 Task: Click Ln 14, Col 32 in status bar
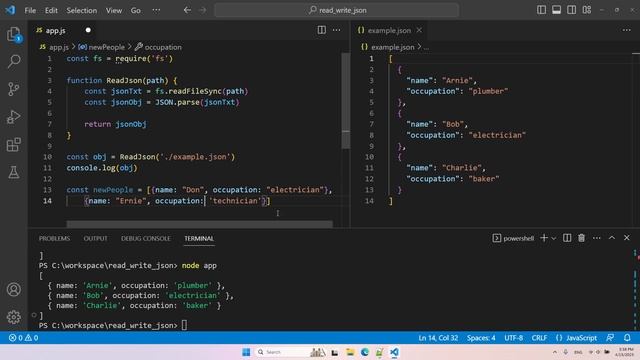point(438,338)
